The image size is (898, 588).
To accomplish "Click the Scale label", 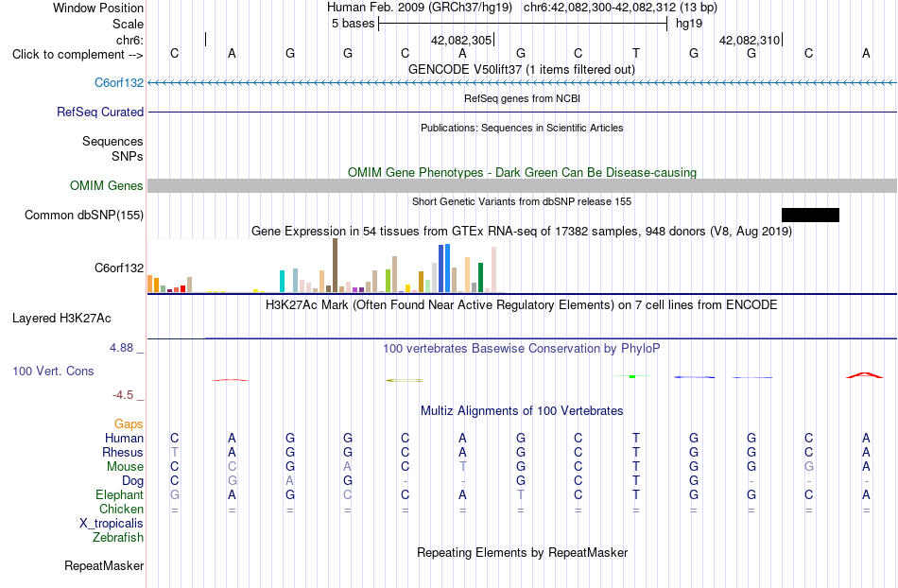I will pos(129,24).
